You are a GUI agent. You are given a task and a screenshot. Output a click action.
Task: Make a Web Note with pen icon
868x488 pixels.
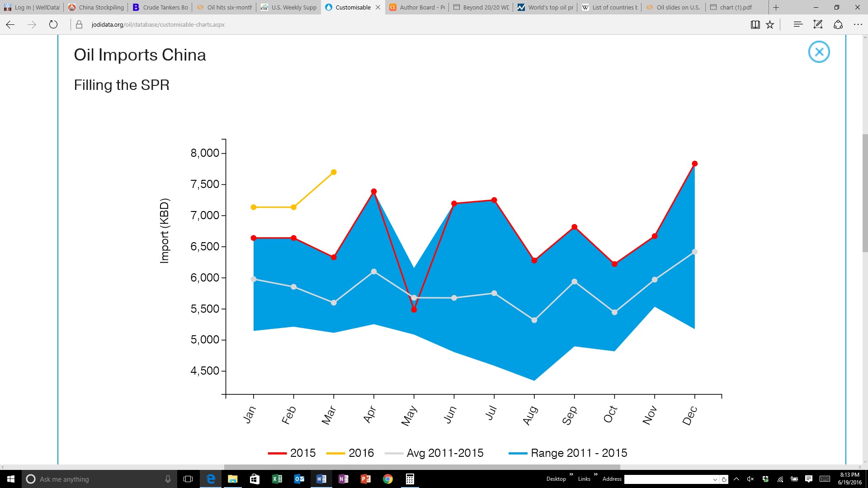818,24
